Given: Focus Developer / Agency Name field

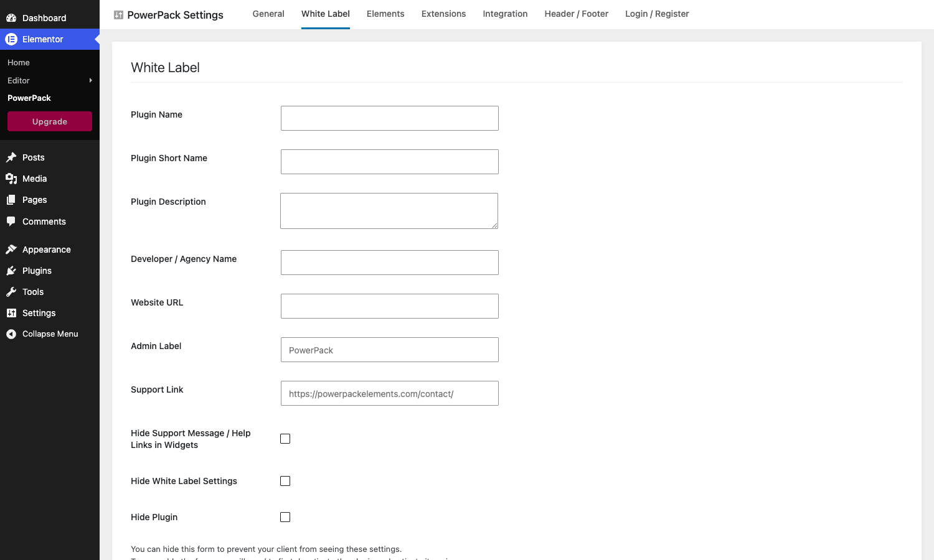Looking at the screenshot, I should (390, 263).
